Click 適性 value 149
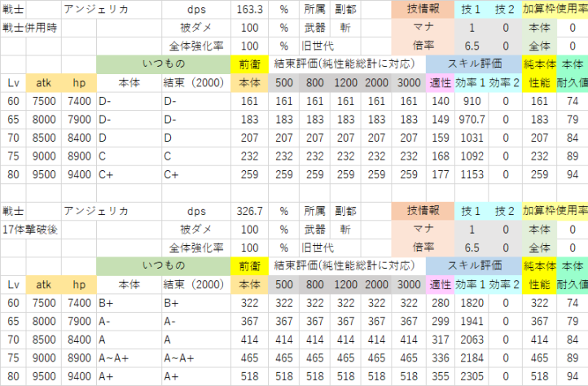 pyautogui.click(x=441, y=120)
